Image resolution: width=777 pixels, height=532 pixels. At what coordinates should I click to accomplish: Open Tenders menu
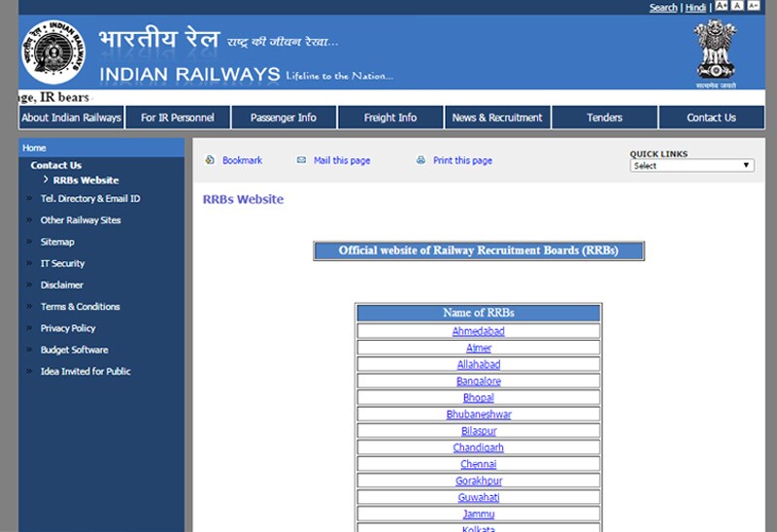point(604,117)
